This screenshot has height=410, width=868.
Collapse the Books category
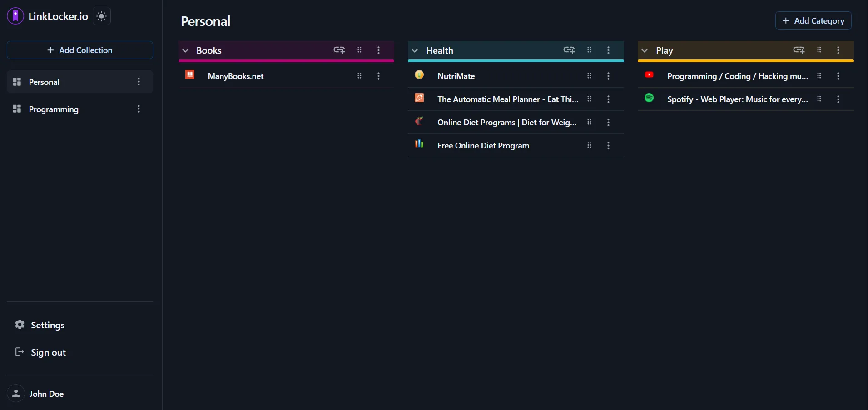point(185,50)
